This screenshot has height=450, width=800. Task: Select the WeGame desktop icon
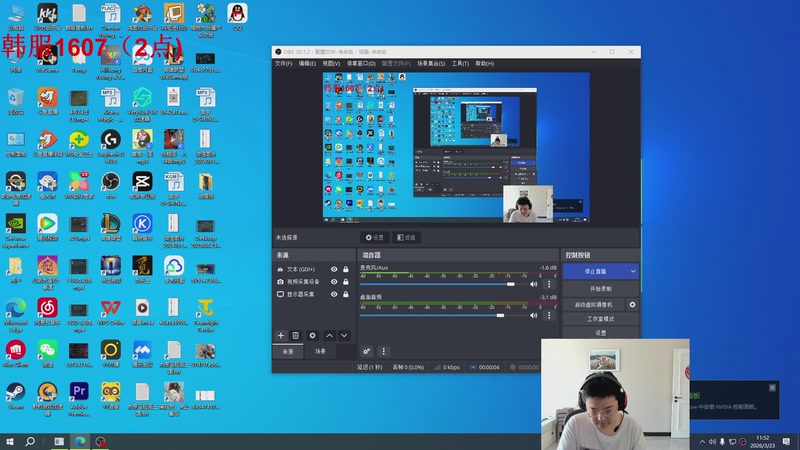47,59
